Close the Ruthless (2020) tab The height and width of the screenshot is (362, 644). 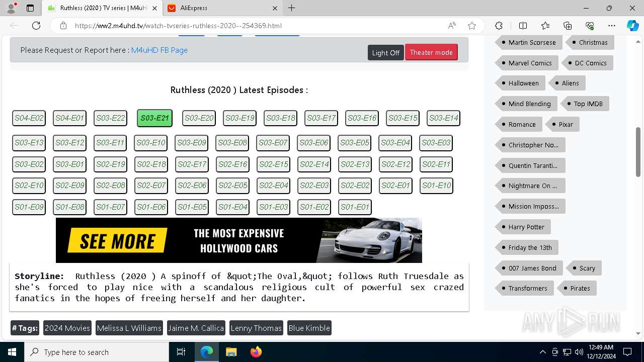[154, 8]
